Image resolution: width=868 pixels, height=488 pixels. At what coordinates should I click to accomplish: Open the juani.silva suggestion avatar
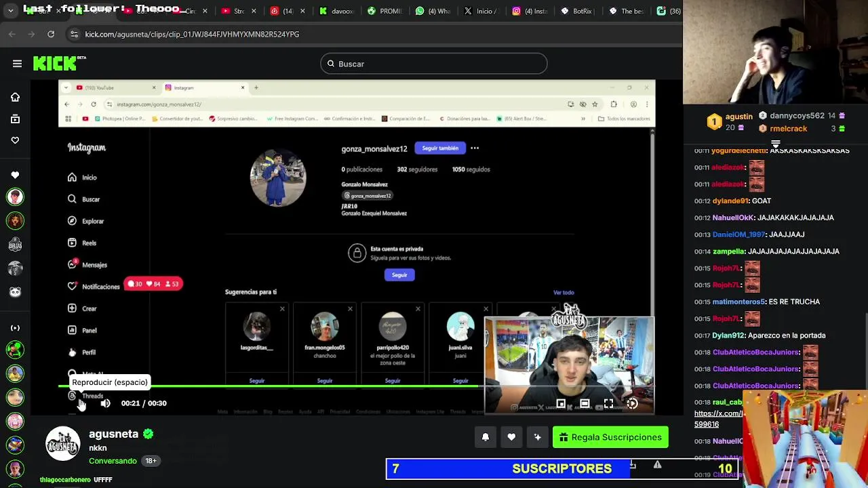pyautogui.click(x=460, y=327)
